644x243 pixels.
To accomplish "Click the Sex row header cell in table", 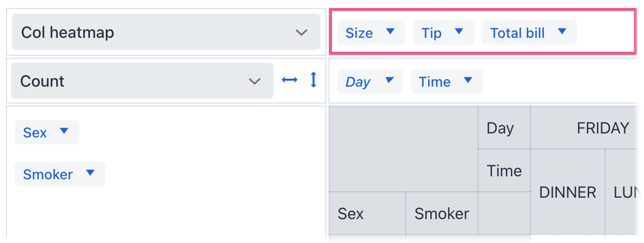I will [367, 214].
